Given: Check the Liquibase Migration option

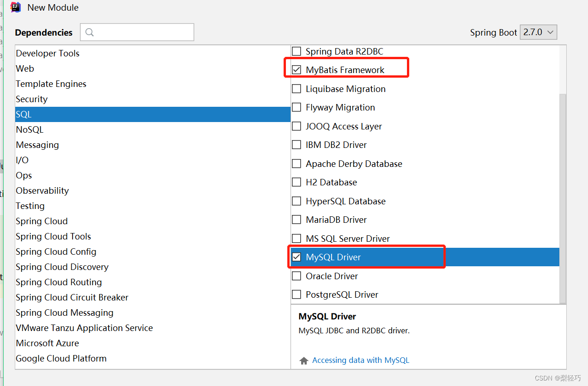Looking at the screenshot, I should point(296,89).
